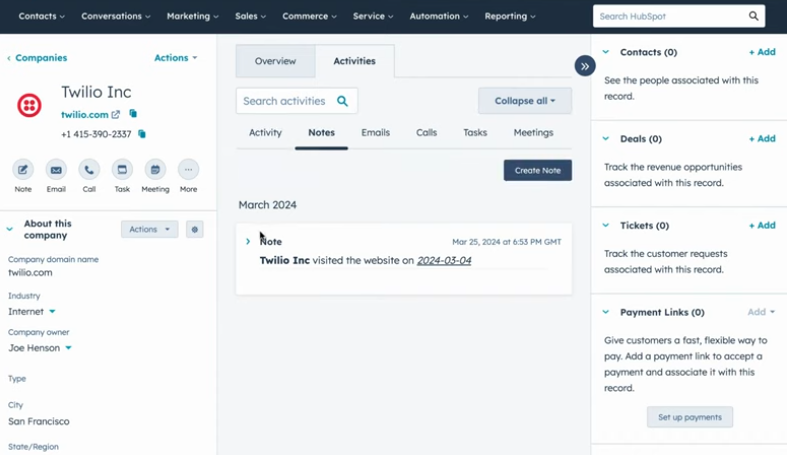Open About this company settings gear
This screenshot has height=455, width=787.
coord(195,229)
